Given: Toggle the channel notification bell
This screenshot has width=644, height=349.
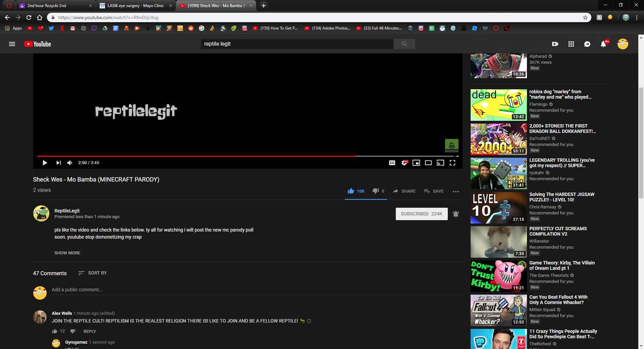Looking at the screenshot, I should click(x=456, y=214).
